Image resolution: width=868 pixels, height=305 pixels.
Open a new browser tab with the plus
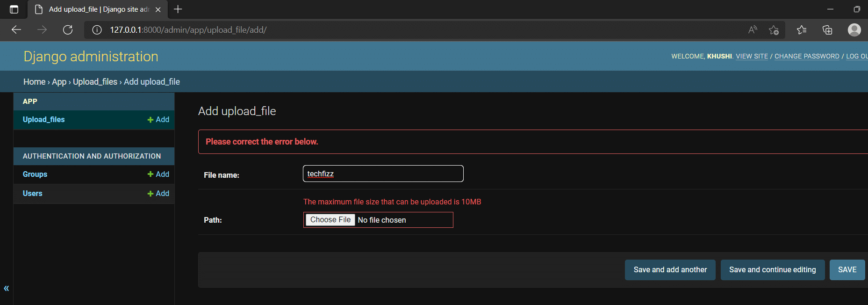[x=178, y=9]
